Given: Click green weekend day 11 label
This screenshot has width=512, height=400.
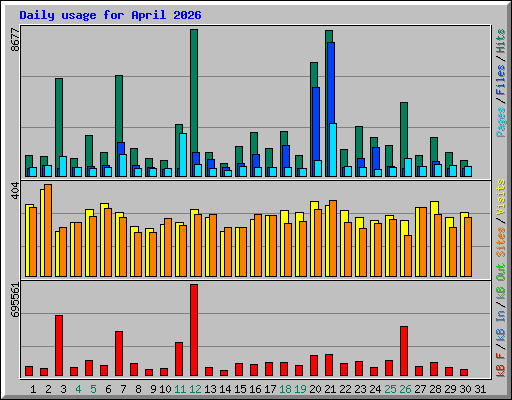Looking at the screenshot, I should [x=180, y=389].
